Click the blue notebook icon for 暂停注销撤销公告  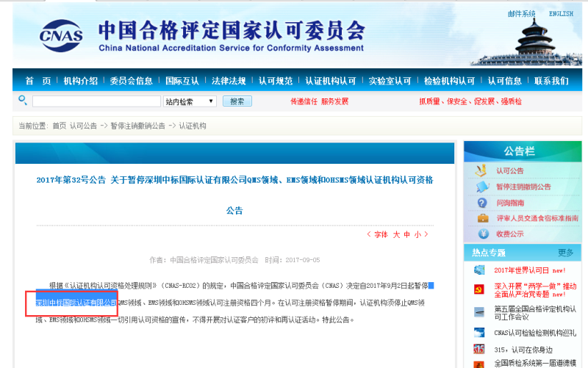pyautogui.click(x=482, y=187)
